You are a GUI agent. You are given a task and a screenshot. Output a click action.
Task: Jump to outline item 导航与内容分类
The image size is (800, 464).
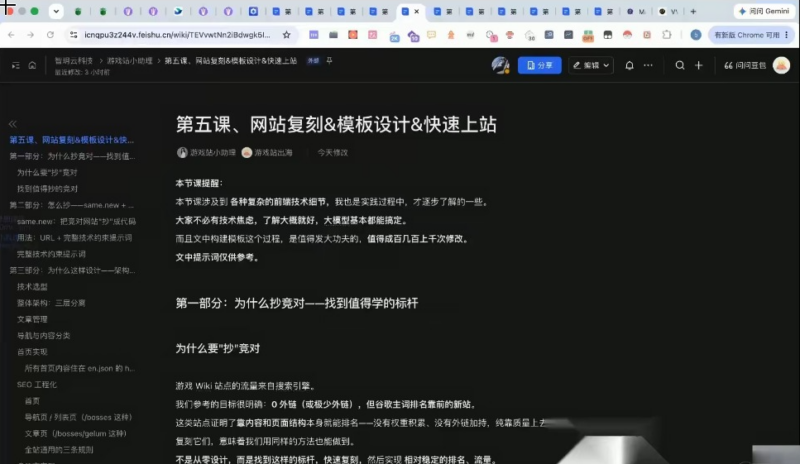43,336
